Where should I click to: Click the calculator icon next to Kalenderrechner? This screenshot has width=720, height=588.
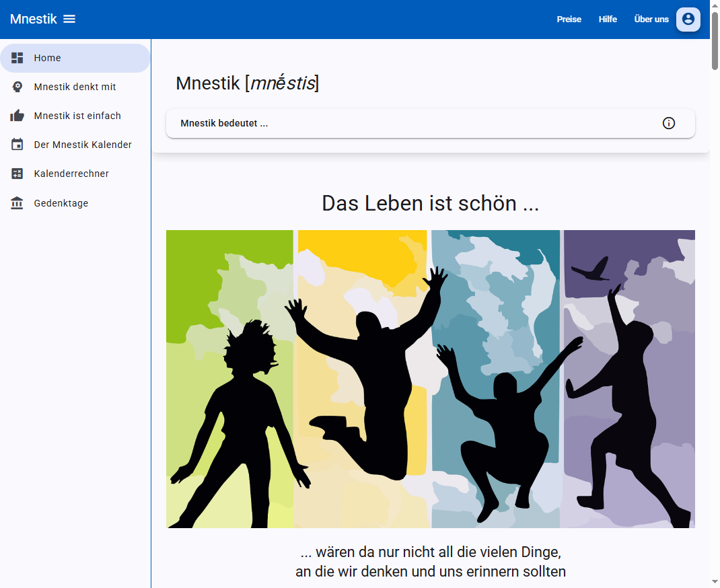(x=17, y=174)
